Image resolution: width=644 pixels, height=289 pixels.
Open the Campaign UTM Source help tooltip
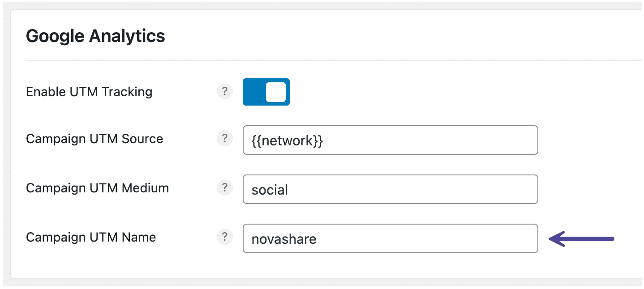[224, 139]
